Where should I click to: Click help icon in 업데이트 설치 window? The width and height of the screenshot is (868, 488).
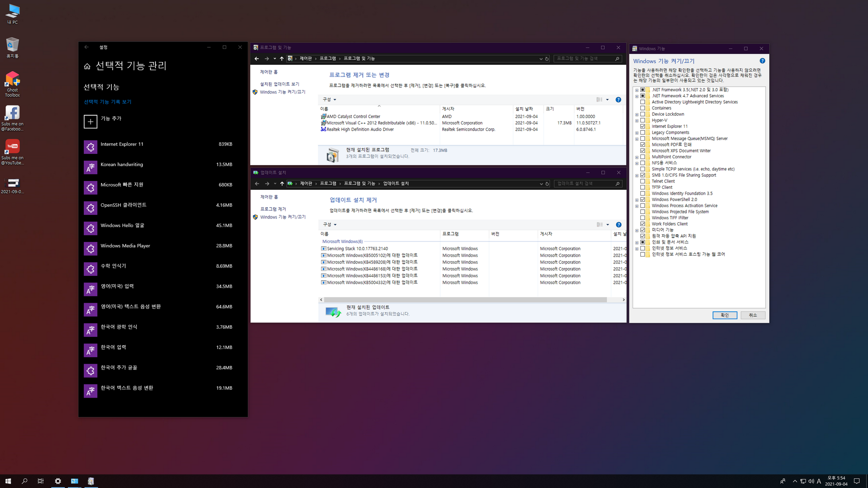tap(619, 225)
